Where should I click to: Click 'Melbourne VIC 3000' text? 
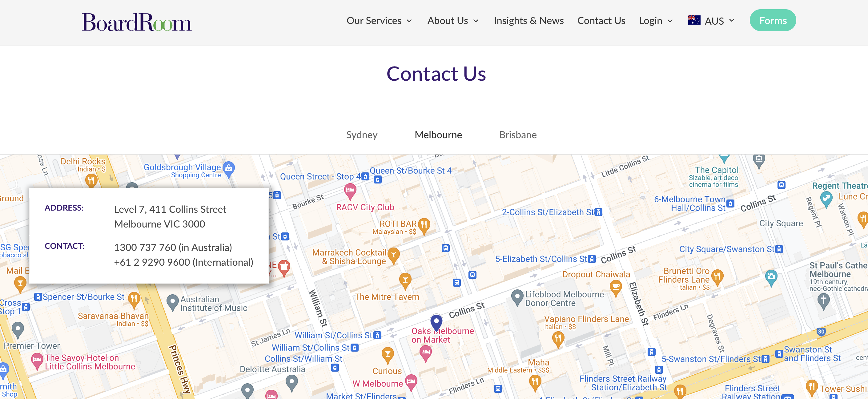(159, 224)
